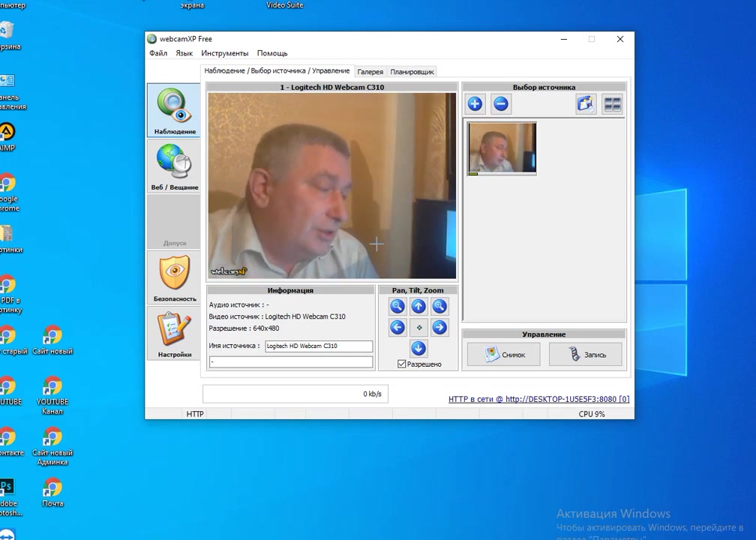Viewport: 756px width, 540px height.
Task: Center the camera PTZ position
Action: click(x=418, y=327)
